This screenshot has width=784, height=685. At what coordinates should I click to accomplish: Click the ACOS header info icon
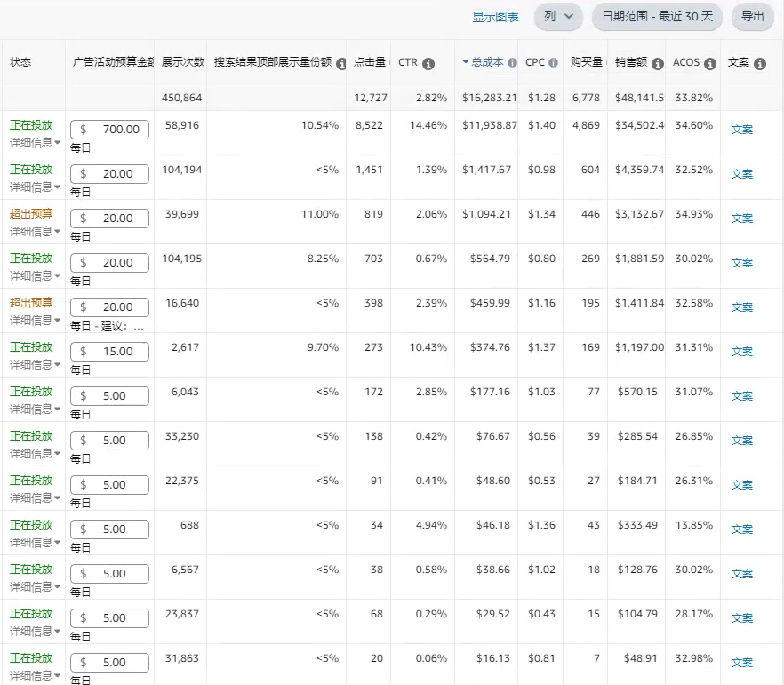coord(710,63)
